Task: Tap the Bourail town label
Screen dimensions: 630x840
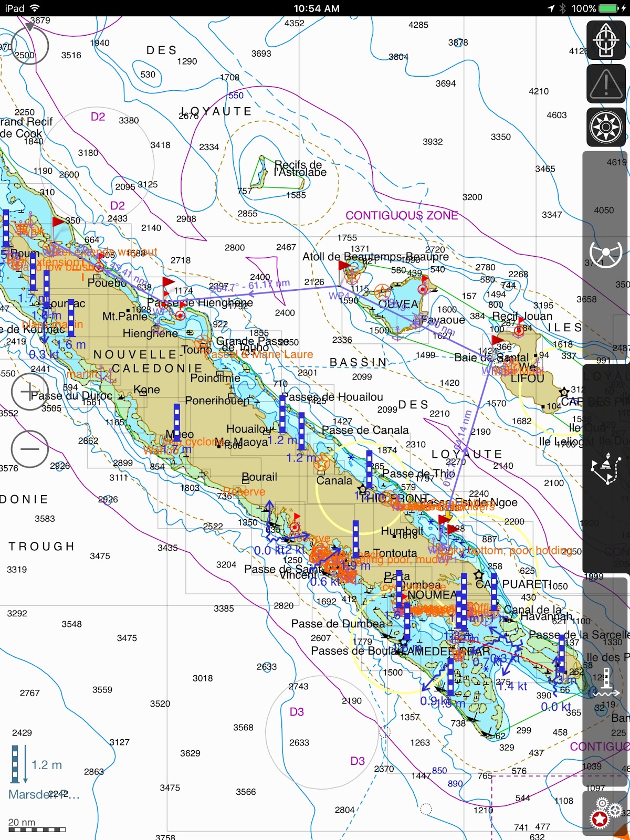Action: pyautogui.click(x=259, y=477)
